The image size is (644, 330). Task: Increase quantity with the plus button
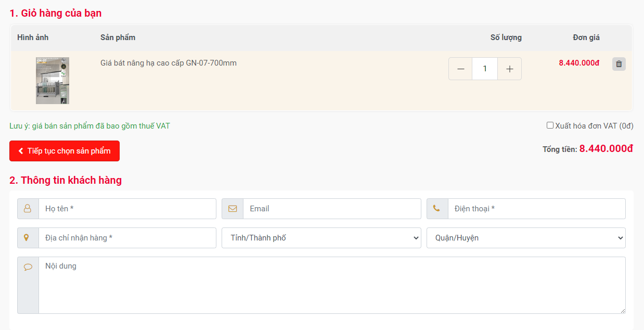click(509, 69)
